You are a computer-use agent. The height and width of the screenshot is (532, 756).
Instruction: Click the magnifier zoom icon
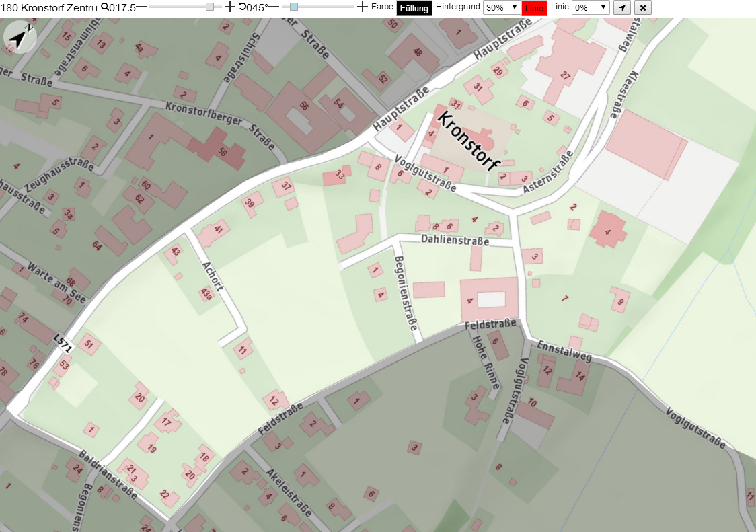pos(105,7)
